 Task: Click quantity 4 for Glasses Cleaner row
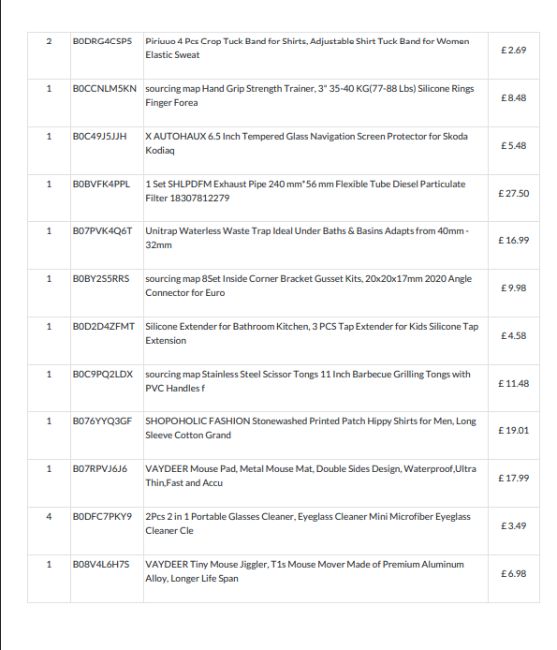click(49, 517)
